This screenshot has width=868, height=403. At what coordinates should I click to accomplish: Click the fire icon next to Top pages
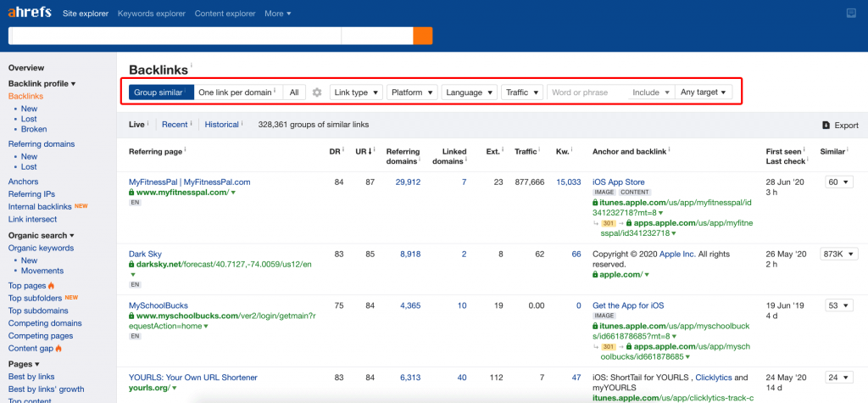[x=52, y=286]
